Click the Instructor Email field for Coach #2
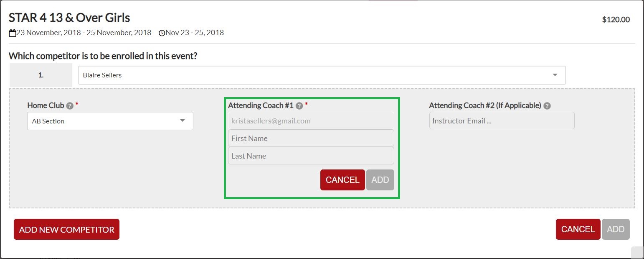 [502, 121]
